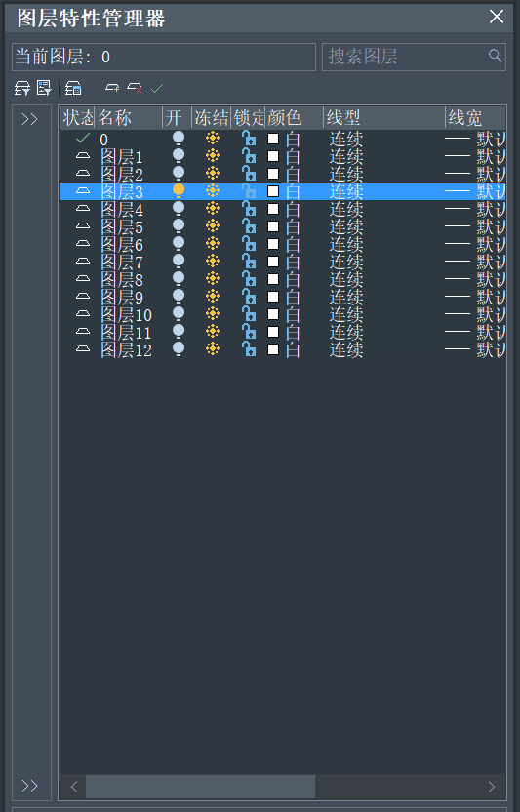Open the layer states manager icon
The height and width of the screenshot is (812, 520).
coord(73,88)
